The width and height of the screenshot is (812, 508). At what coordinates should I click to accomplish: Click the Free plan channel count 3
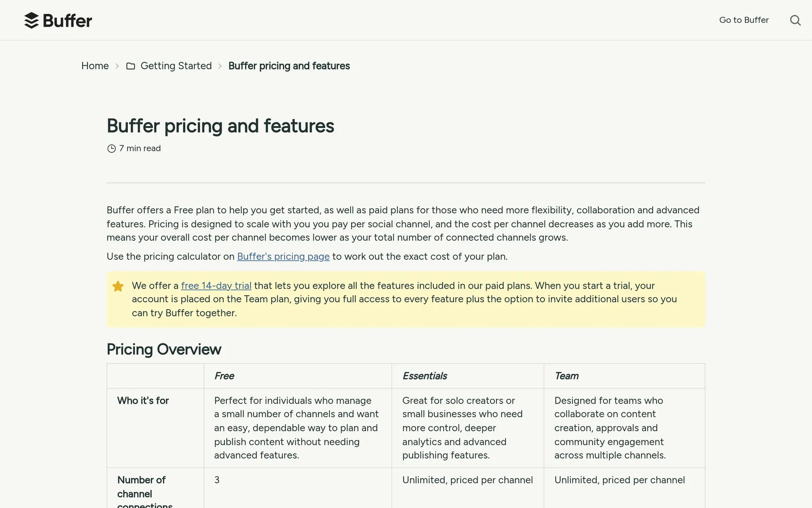point(217,480)
